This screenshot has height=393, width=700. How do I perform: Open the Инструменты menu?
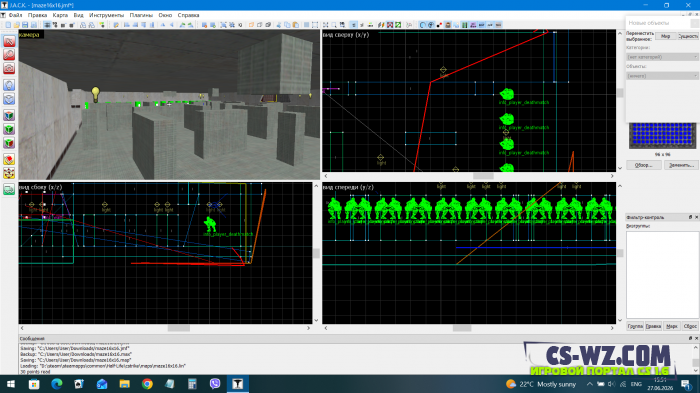pos(106,15)
